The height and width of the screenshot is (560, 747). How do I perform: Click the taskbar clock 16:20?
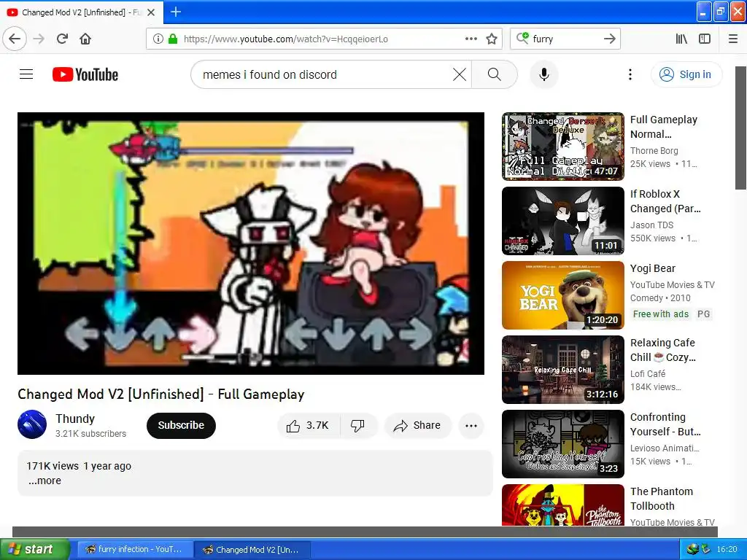click(x=727, y=550)
